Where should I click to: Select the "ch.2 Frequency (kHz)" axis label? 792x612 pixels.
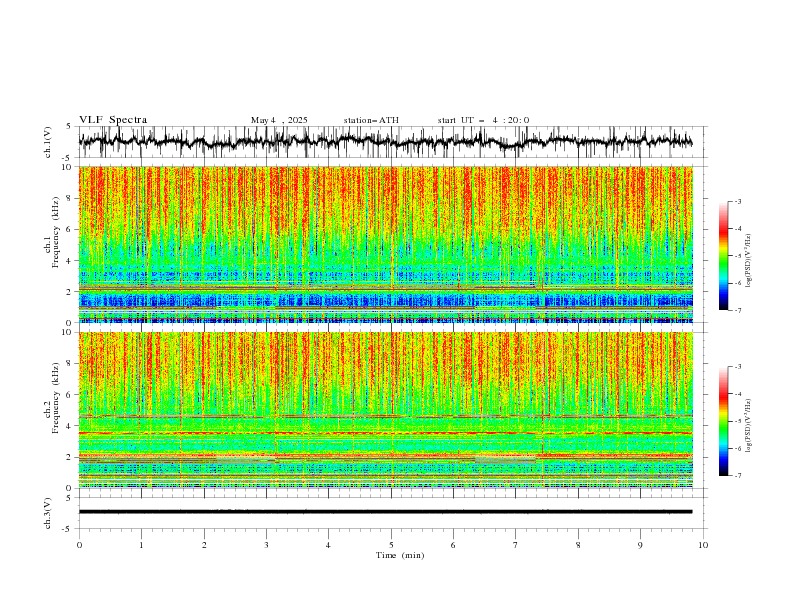(x=52, y=397)
